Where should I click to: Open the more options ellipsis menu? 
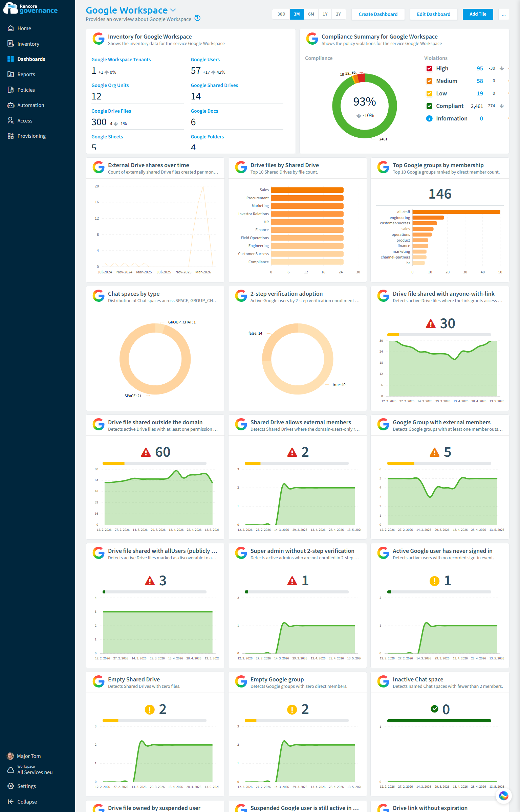tap(504, 14)
